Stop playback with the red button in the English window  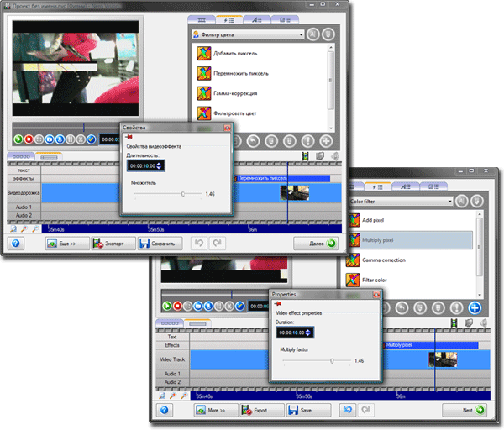[177, 306]
